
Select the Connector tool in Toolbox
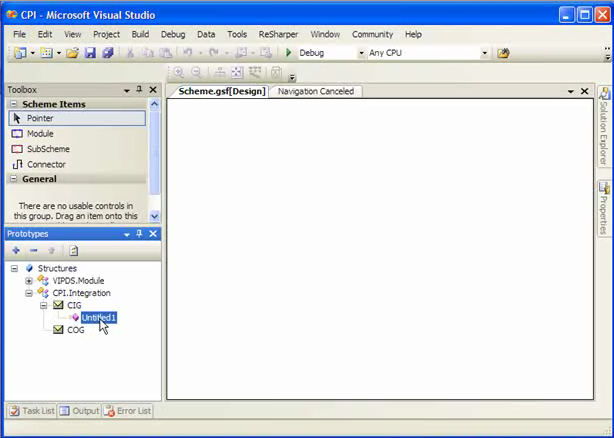tap(46, 164)
